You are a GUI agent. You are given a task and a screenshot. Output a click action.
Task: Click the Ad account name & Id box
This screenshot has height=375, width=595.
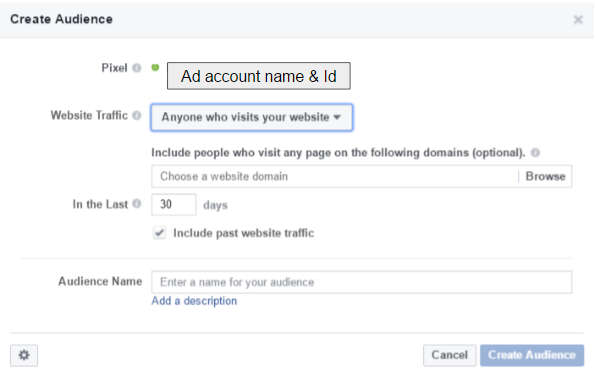259,76
